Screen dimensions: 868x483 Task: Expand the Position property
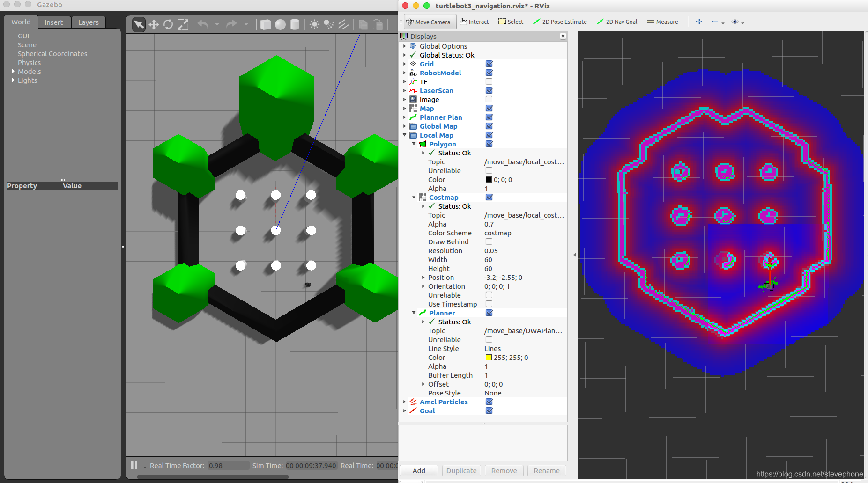click(423, 277)
